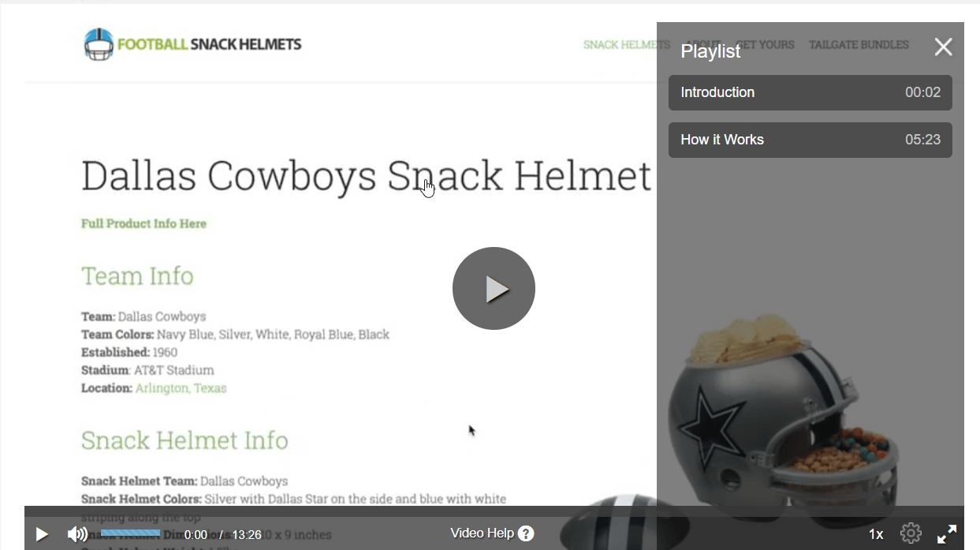Open the Tailgate Bundles nav link
The height and width of the screenshot is (550, 980).
click(859, 45)
